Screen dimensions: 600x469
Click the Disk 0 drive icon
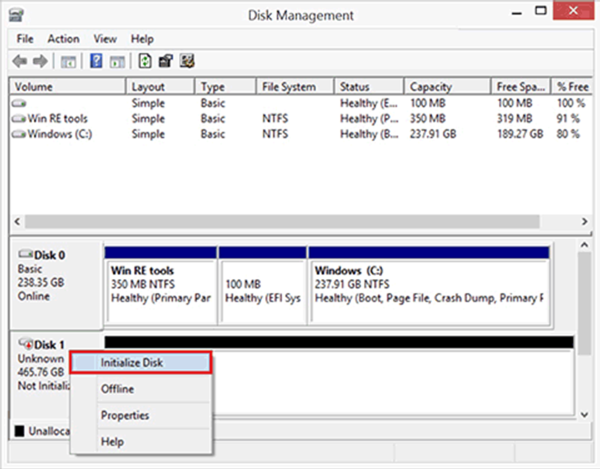pyautogui.click(x=26, y=254)
